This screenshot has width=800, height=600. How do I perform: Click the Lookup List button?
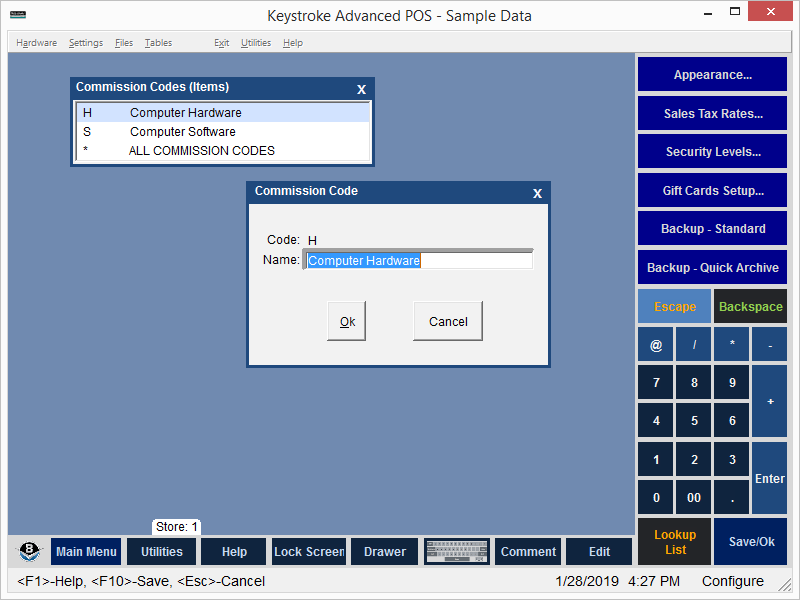pos(675,542)
